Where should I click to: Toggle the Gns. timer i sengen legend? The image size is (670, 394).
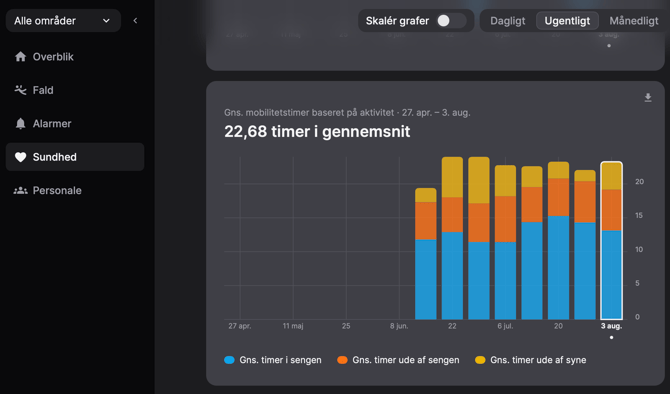tap(273, 360)
